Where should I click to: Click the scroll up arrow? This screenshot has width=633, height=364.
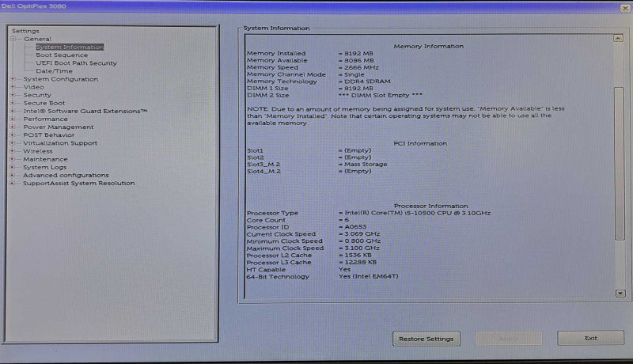coord(618,38)
